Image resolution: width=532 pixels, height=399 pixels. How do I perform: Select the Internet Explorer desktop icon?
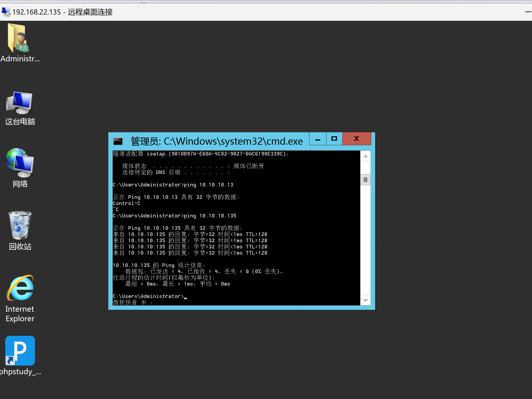[20, 288]
